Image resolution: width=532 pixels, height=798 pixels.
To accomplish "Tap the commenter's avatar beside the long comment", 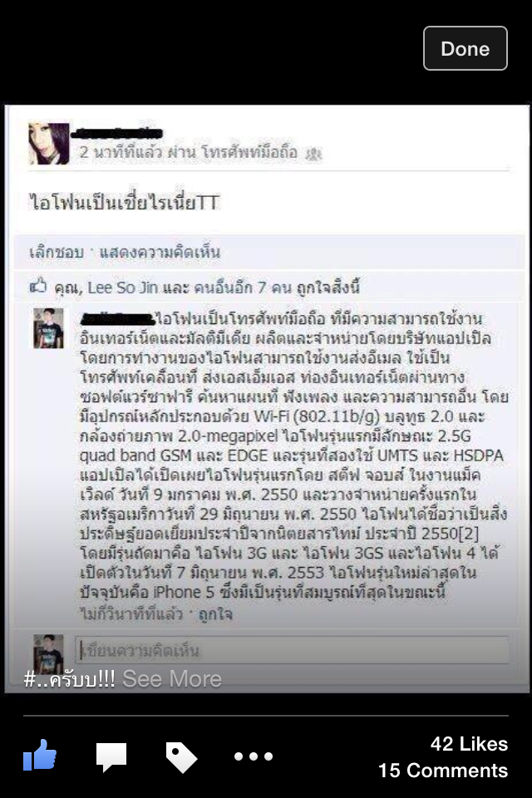I will [x=48, y=328].
